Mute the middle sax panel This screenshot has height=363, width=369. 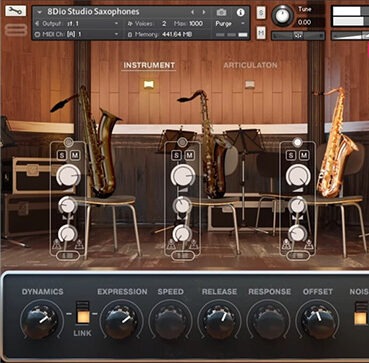click(x=190, y=155)
